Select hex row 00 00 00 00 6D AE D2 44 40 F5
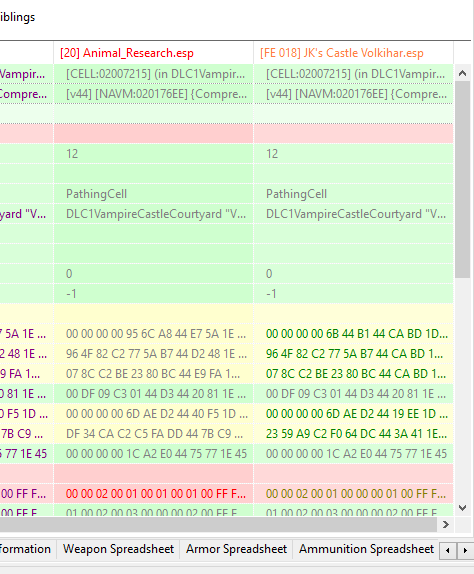The height and width of the screenshot is (574, 474). pyautogui.click(x=153, y=414)
